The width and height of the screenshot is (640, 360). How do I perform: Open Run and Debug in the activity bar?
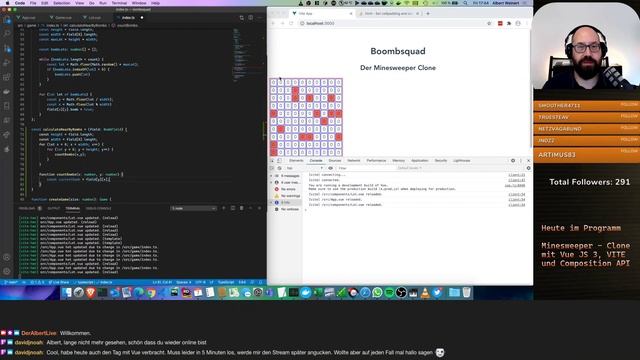(x=7, y=63)
